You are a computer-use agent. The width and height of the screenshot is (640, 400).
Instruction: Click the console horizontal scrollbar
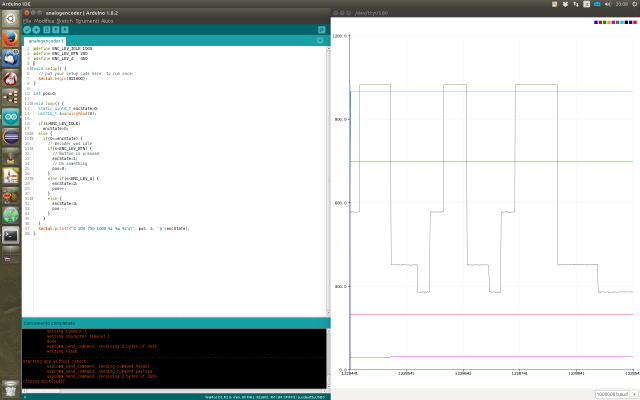click(x=174, y=391)
